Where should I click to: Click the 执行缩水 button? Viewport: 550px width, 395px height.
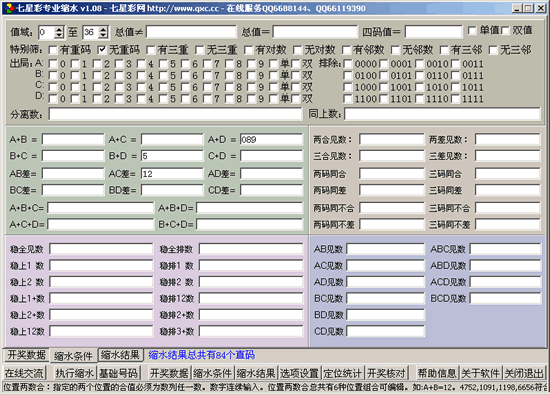75,373
